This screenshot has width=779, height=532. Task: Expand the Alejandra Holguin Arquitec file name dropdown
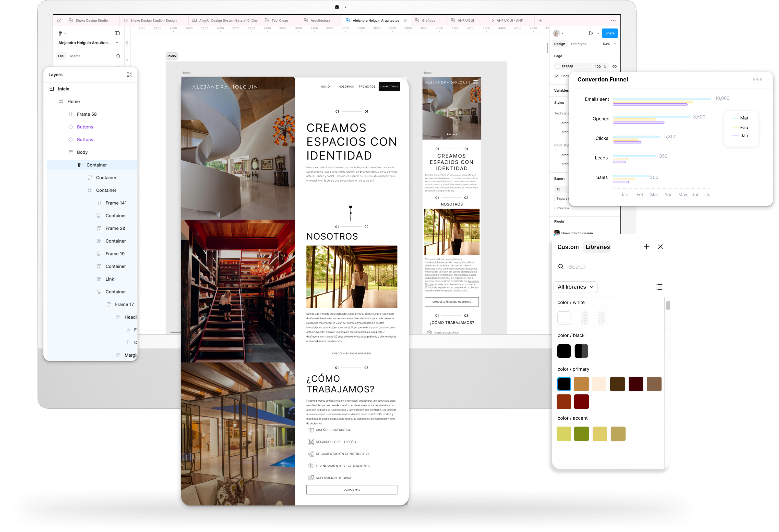[117, 43]
